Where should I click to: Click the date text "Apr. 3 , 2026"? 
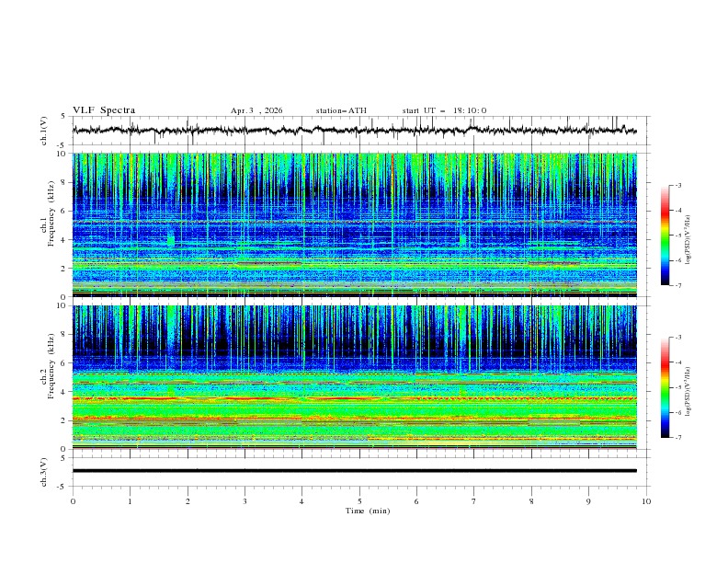point(256,110)
